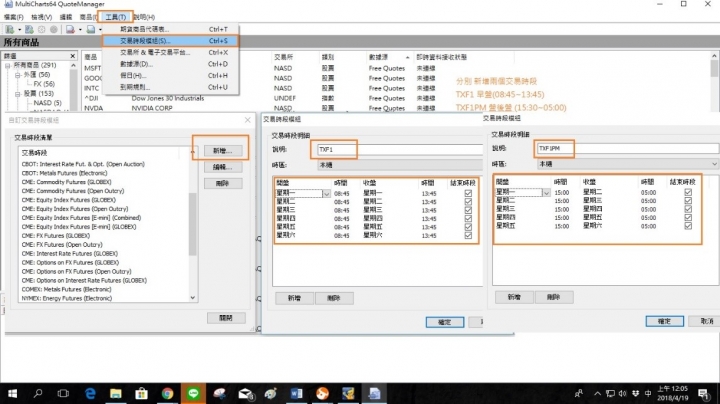The image size is (720, 404).
Task: Click 確定 in the TXF1 dialog
Action: coord(444,322)
